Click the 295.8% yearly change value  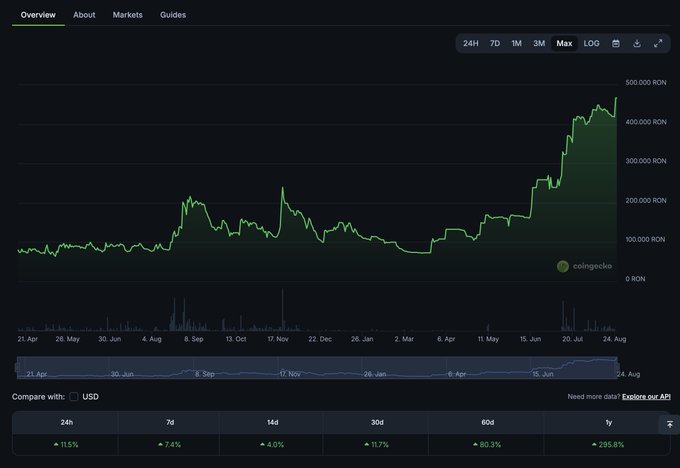tap(608, 445)
